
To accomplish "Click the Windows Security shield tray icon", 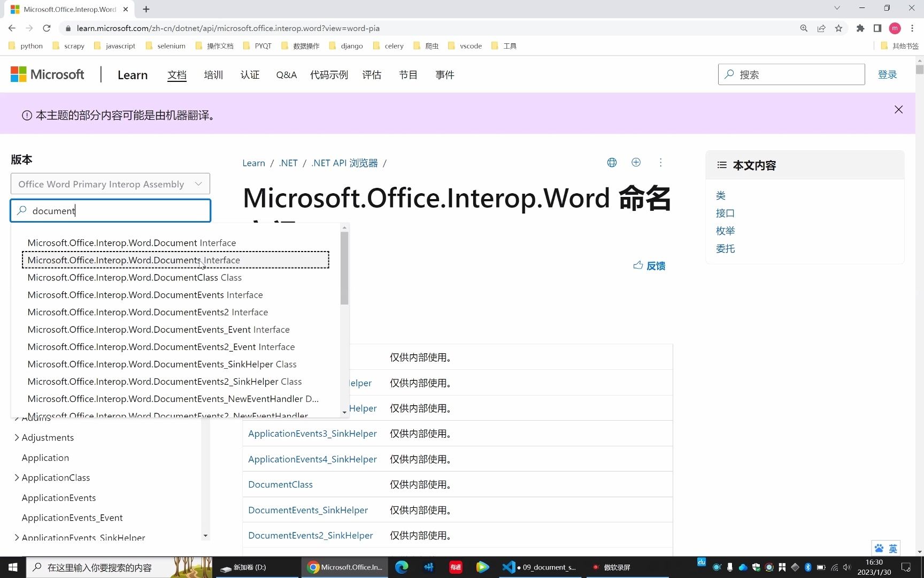I will point(756,567).
